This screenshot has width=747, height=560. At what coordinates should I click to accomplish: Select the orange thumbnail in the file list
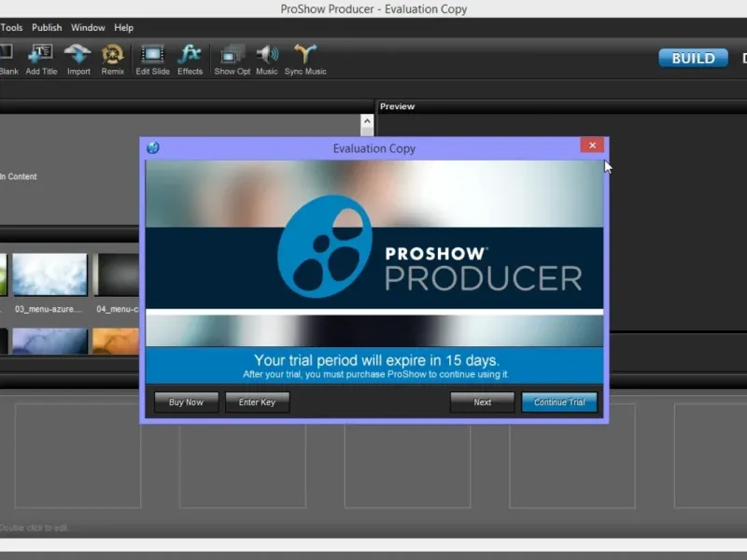[x=116, y=341]
